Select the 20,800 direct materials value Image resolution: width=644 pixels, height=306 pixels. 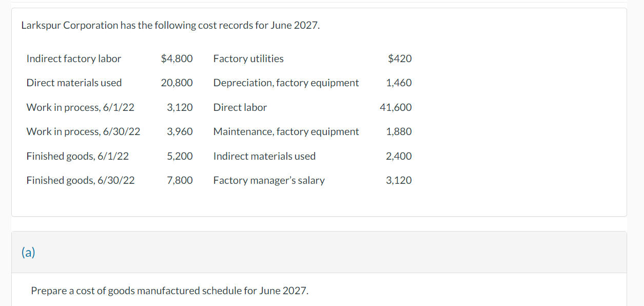(177, 83)
